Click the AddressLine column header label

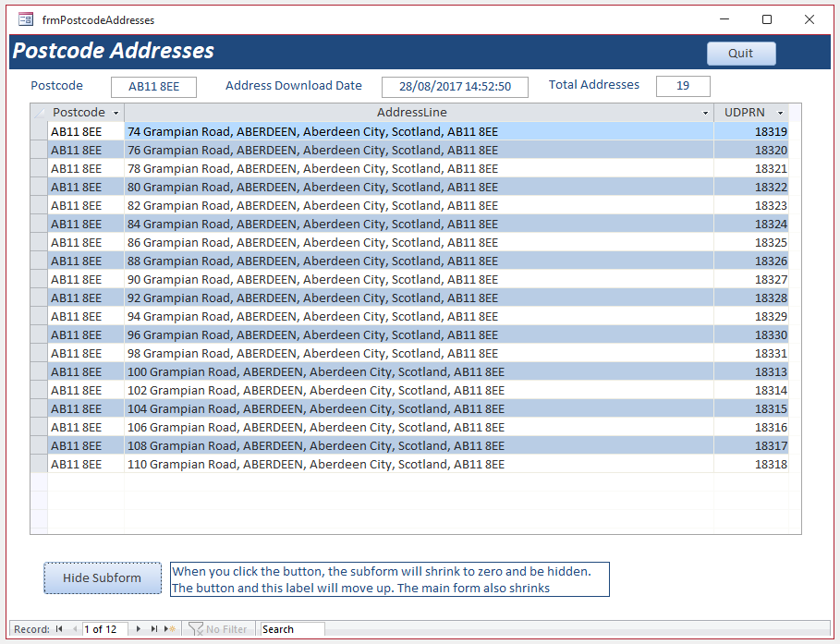pos(411,113)
